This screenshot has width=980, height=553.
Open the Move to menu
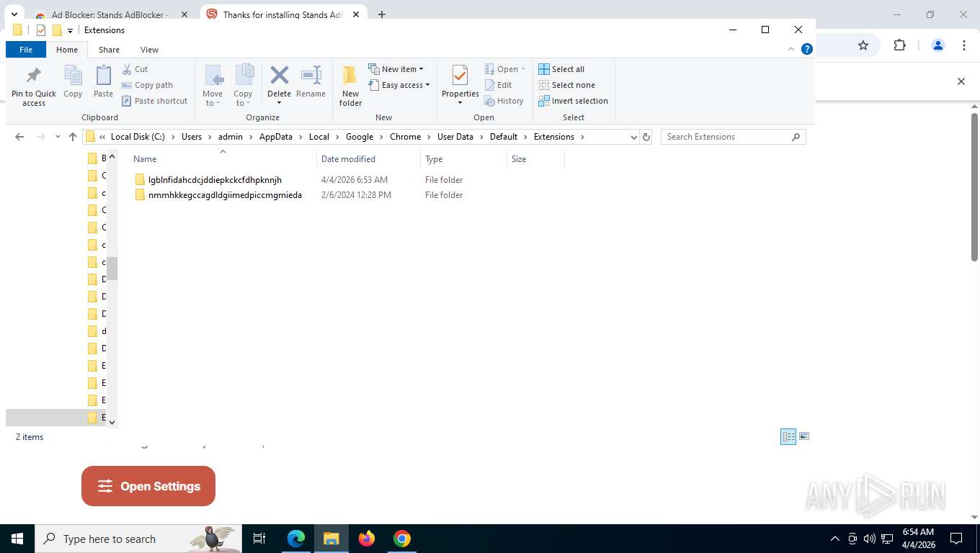[213, 86]
